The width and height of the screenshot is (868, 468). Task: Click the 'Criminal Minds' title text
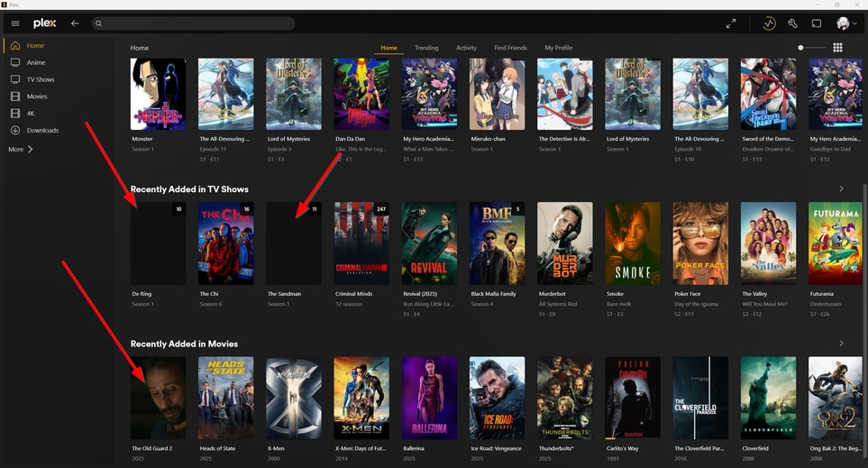click(353, 294)
